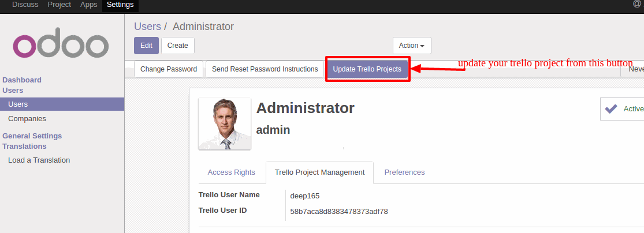The height and width of the screenshot is (233, 644).
Task: Click the Administrator profile photo
Action: (x=225, y=123)
